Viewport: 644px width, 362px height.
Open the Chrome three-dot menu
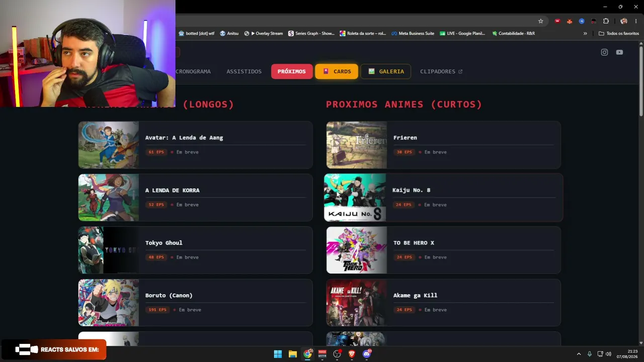click(636, 21)
